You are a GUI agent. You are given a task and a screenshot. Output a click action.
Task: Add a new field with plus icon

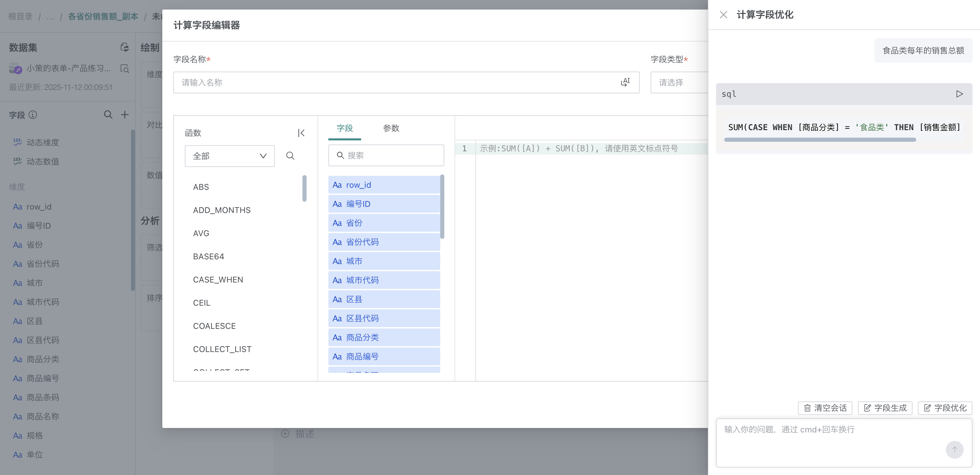(x=124, y=114)
